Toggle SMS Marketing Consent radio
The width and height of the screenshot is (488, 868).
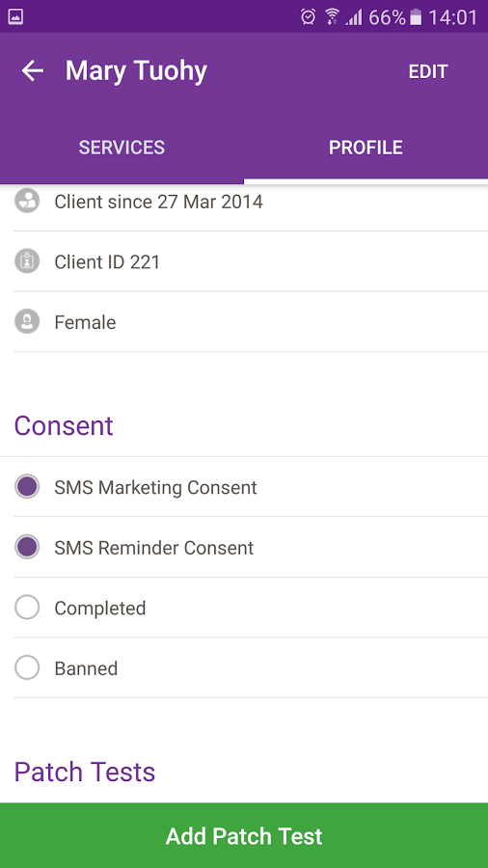tap(27, 487)
